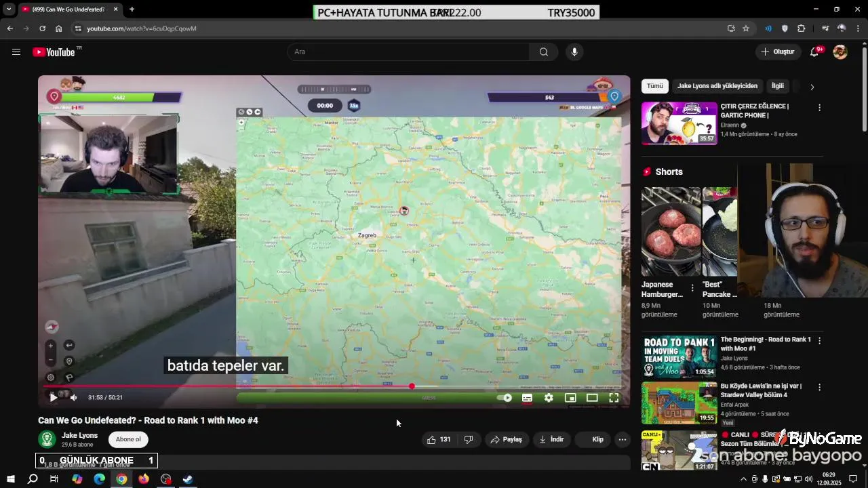868x488 pixels.
Task: Go to the browser home page
Action: 58,28
